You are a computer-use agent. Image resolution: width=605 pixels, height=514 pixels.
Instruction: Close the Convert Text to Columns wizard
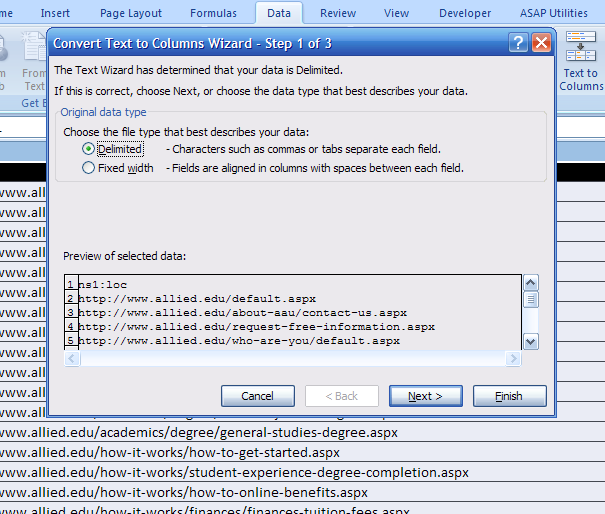click(541, 43)
